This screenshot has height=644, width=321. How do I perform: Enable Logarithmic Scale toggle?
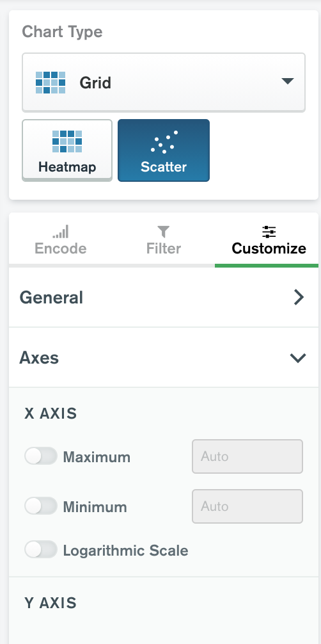tap(41, 549)
